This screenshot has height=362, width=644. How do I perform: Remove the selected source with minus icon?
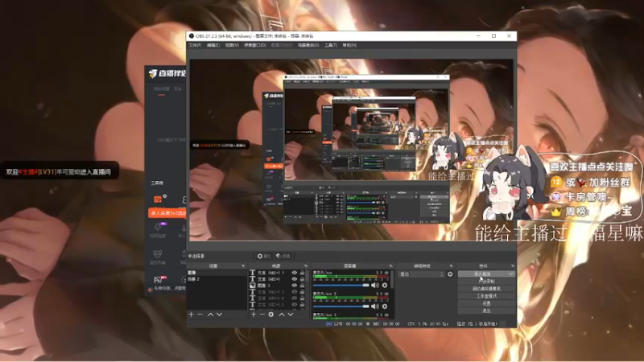262,315
